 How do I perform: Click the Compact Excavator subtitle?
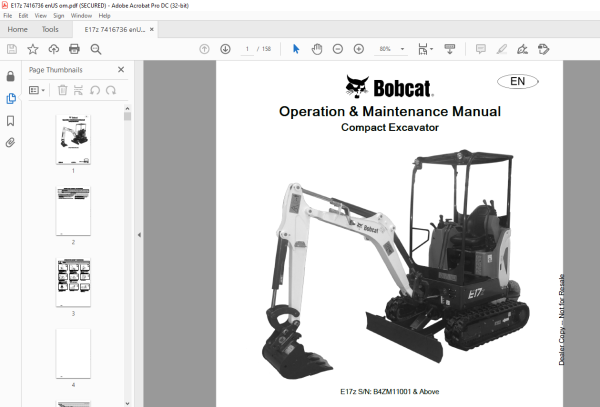[x=390, y=127]
